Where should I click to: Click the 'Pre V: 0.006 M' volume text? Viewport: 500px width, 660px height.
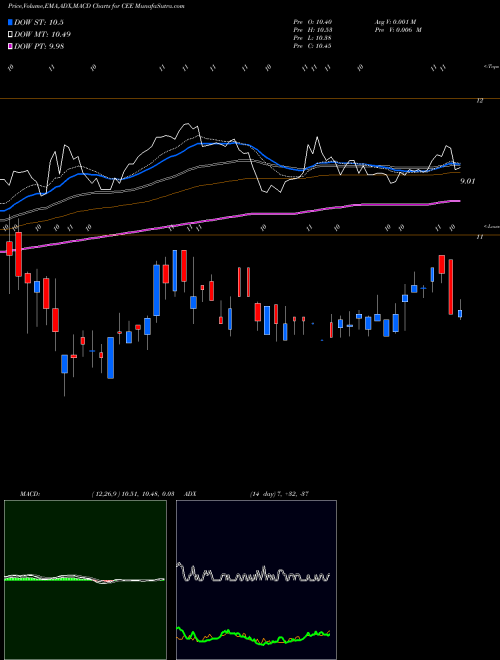(x=398, y=30)
